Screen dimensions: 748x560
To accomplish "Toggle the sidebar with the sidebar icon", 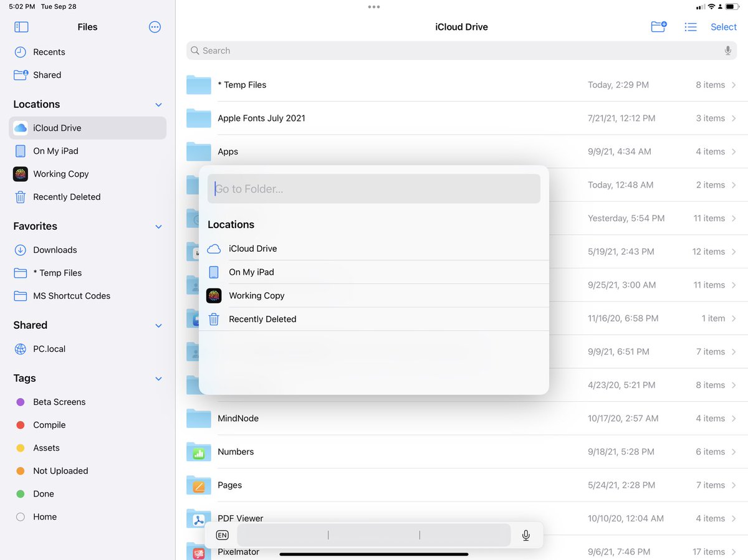I will [x=21, y=27].
